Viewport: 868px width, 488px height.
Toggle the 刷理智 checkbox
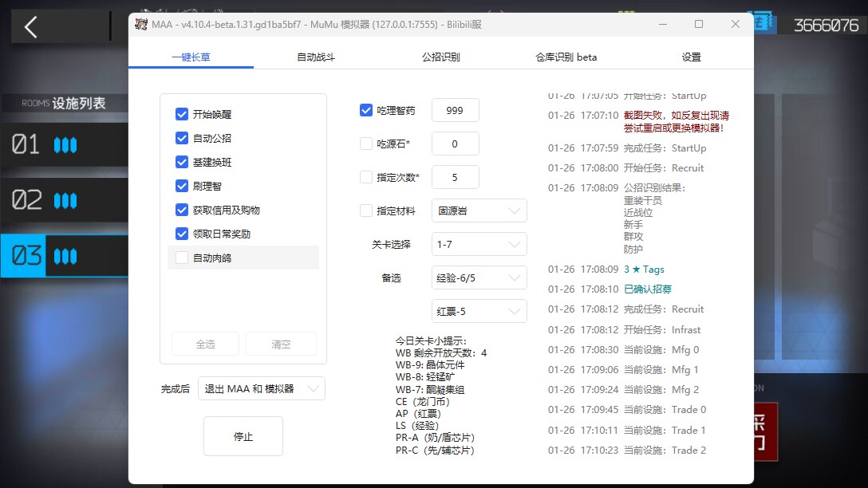pos(182,186)
